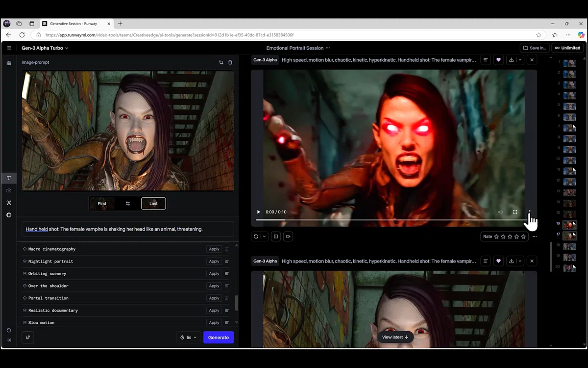Apply the Orbiting scenery preset
The image size is (588, 368).
[214, 274]
